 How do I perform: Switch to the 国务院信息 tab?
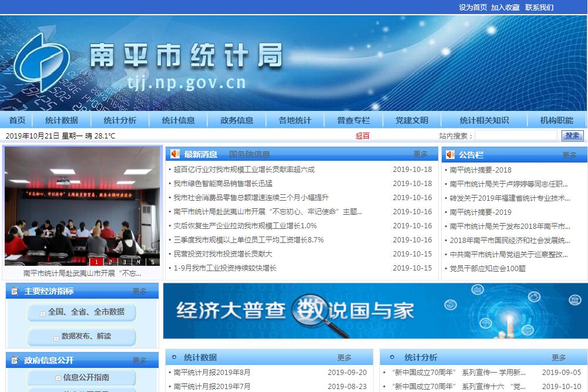249,154
